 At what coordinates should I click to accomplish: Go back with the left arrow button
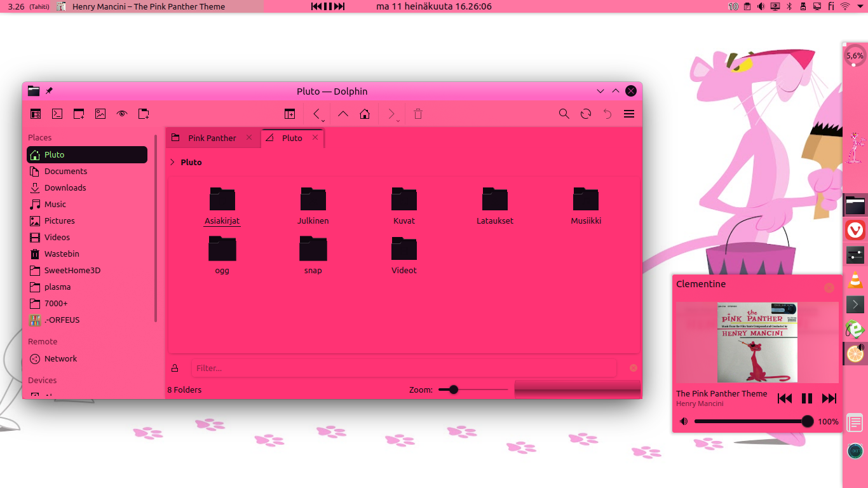(316, 114)
